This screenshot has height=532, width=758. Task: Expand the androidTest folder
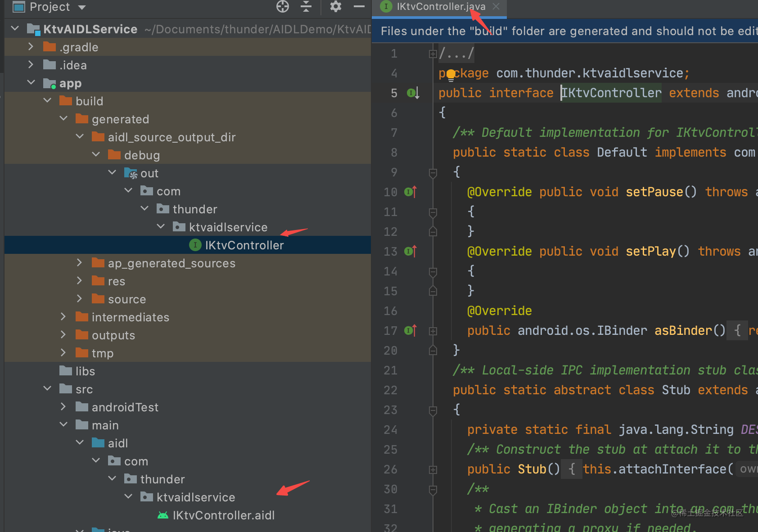point(63,407)
